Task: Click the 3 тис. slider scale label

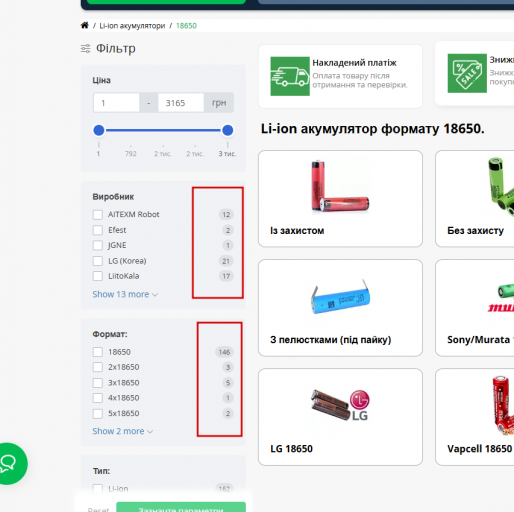Action: tap(227, 154)
